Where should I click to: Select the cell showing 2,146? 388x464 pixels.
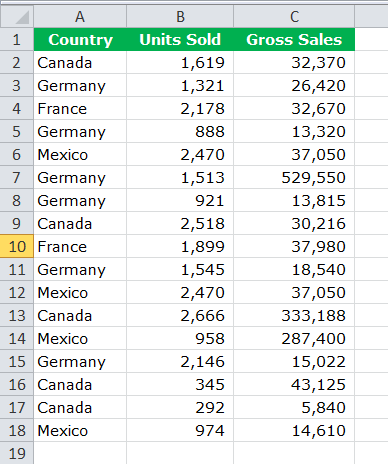[x=180, y=361]
